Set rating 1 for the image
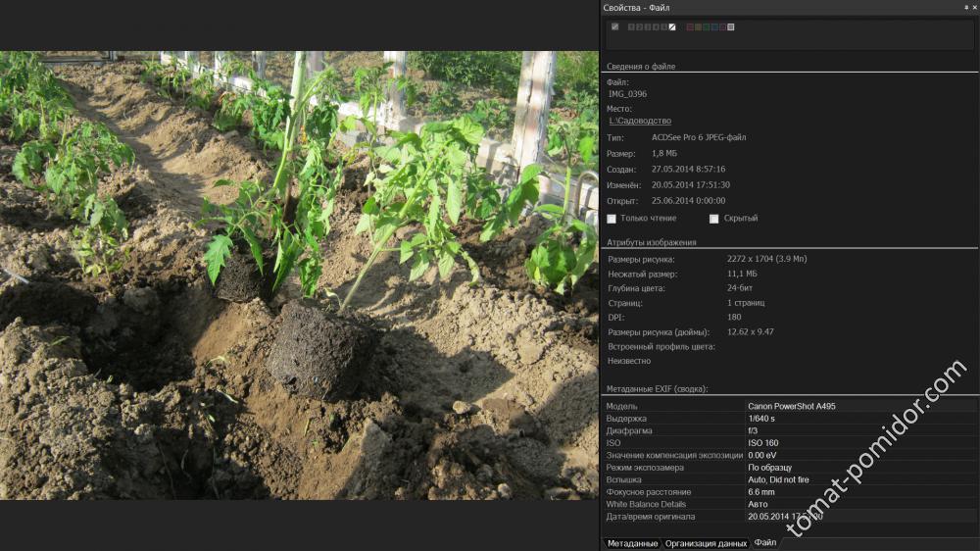This screenshot has width=980, height=551. coord(631,26)
